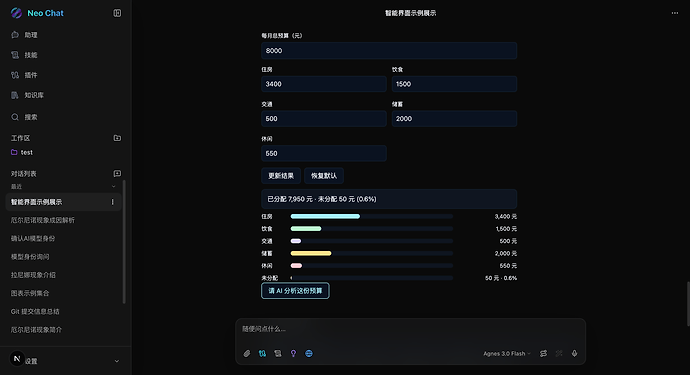Expand the 设置 settings chevron
This screenshot has width=690, height=375.
[x=117, y=361]
